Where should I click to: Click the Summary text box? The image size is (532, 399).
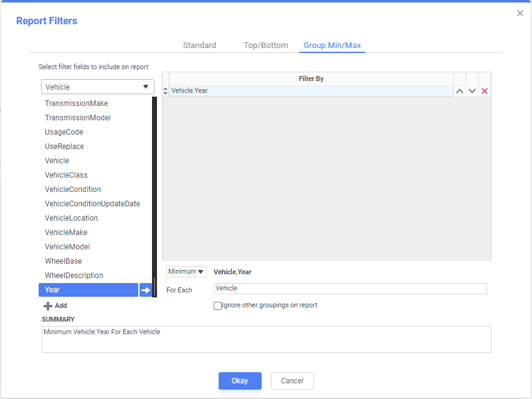[x=266, y=339]
